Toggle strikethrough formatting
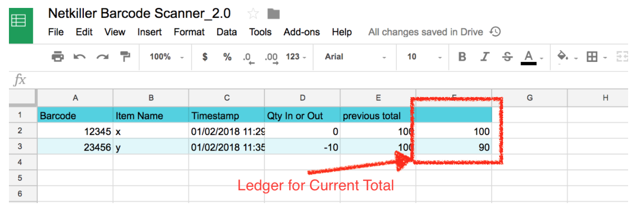Viewport: 644px width, 212px height. pyautogui.click(x=507, y=56)
